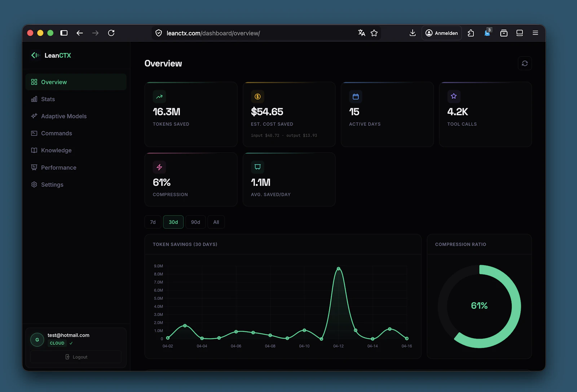Enable the All time range filter
Screen dimensions: 577x392
tap(216, 222)
